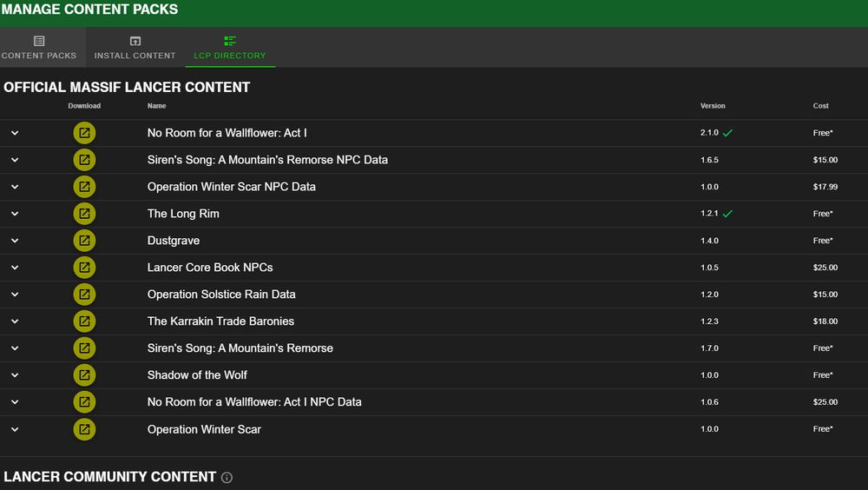This screenshot has width=868, height=490.
Task: Click the Version column header
Action: coord(713,106)
